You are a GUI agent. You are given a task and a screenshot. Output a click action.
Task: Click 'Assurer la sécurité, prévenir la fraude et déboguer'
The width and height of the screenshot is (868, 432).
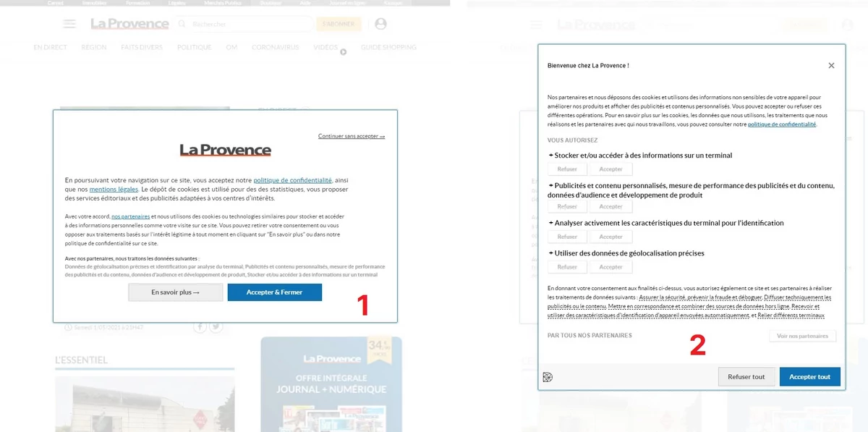pyautogui.click(x=699, y=297)
